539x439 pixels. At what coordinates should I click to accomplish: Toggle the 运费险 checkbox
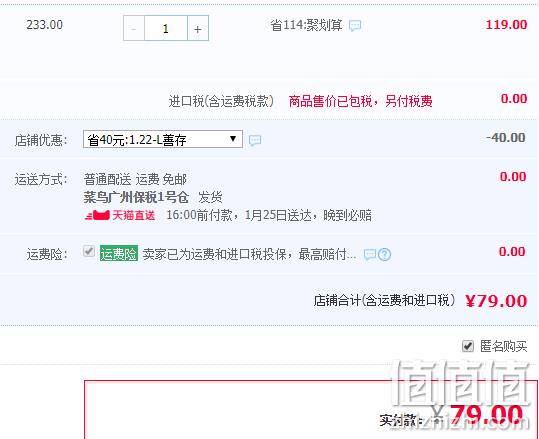(x=89, y=251)
